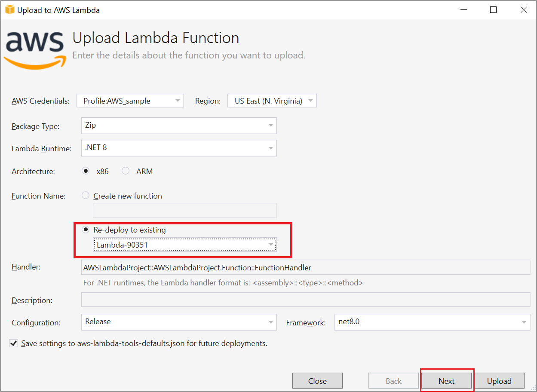Click the Next button
Screen dimensions: 537x392
click(446, 381)
